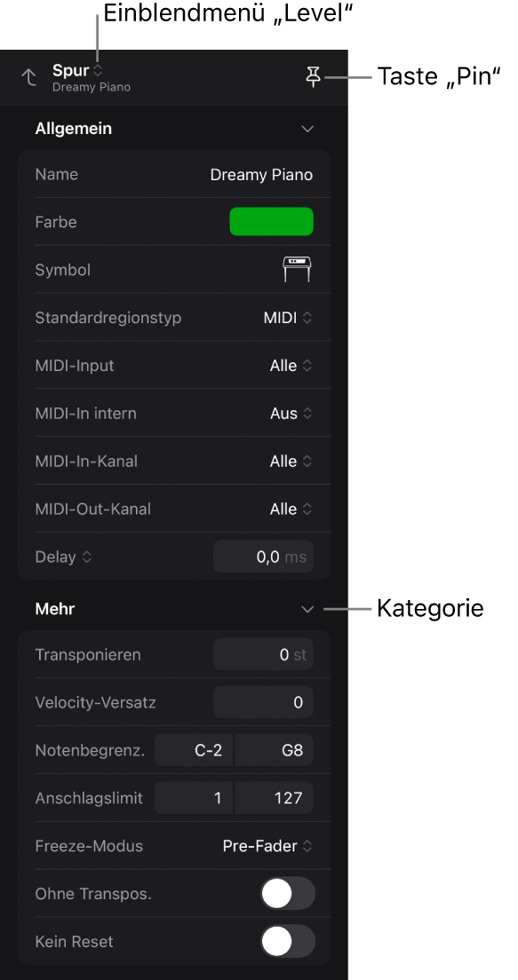This screenshot has height=980, width=518.
Task: Click the Delay 0,0 ms value field
Action: tap(263, 557)
